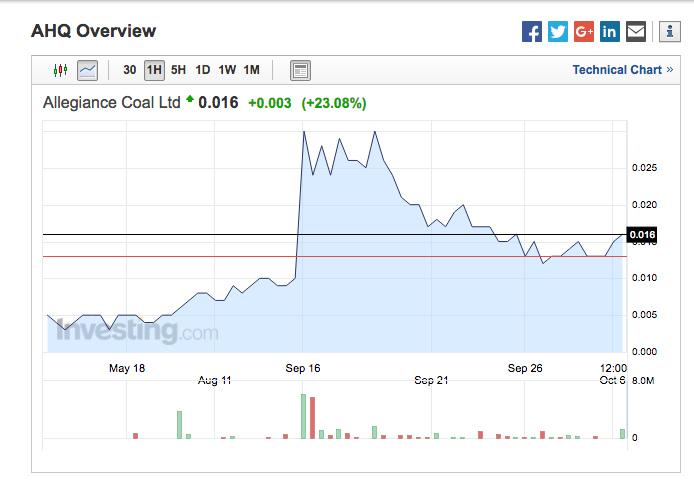This screenshot has height=498, width=694.
Task: Select the 1H interval
Action: 154,70
